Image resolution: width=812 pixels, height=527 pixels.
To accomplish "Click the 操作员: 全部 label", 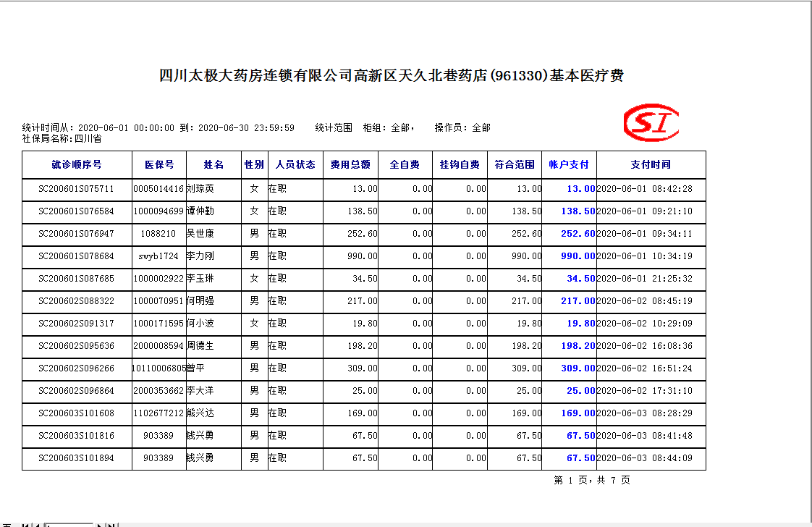I will point(462,127).
